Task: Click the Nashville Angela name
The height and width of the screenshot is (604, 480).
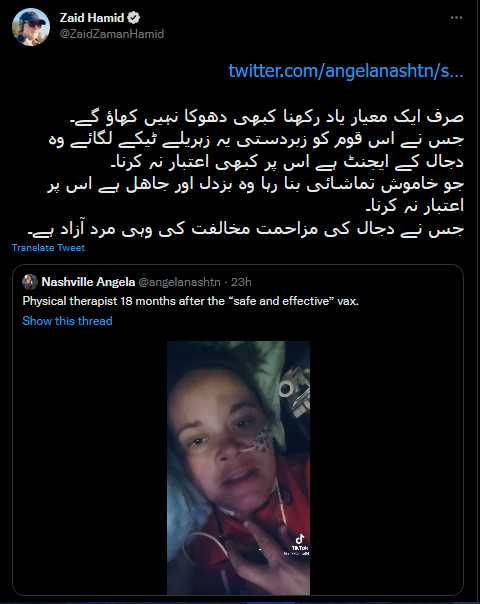Action: (x=88, y=282)
